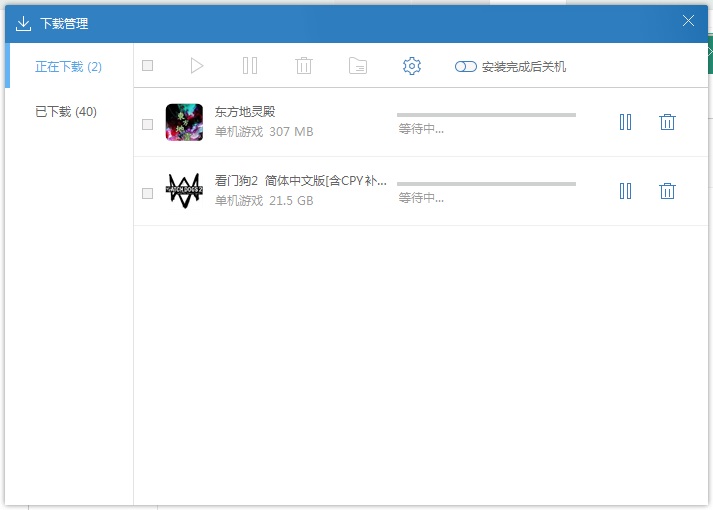Close the 下载管理 window
The width and height of the screenshot is (713, 510).
pos(688,21)
